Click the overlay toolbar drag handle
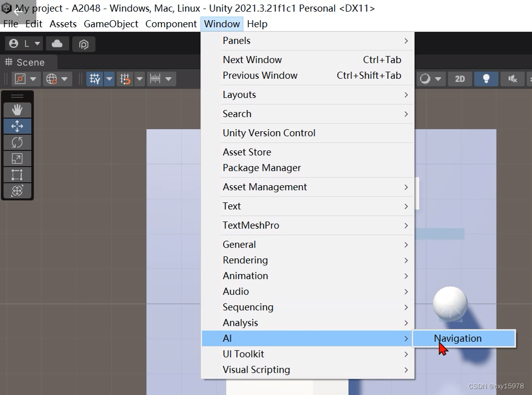532x395 pixels. pyautogui.click(x=17, y=96)
